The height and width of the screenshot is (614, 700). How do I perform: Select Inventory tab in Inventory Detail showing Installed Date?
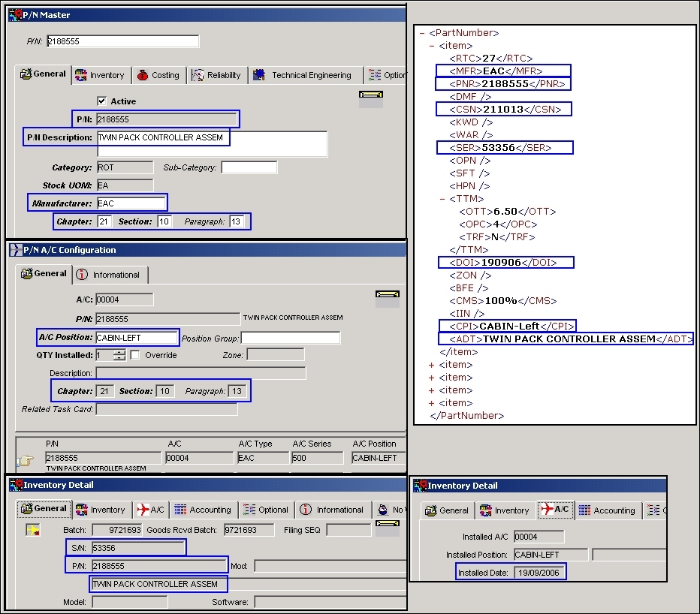pos(504,510)
